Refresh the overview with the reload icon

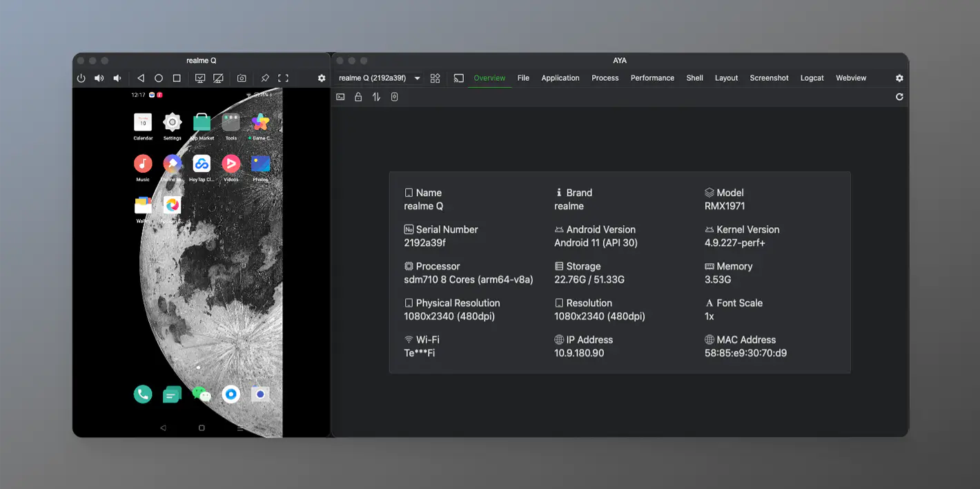click(x=899, y=97)
